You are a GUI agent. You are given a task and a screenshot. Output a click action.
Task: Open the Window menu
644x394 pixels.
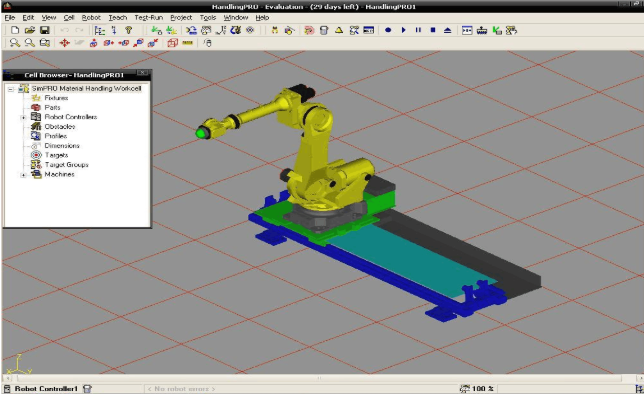(x=236, y=18)
